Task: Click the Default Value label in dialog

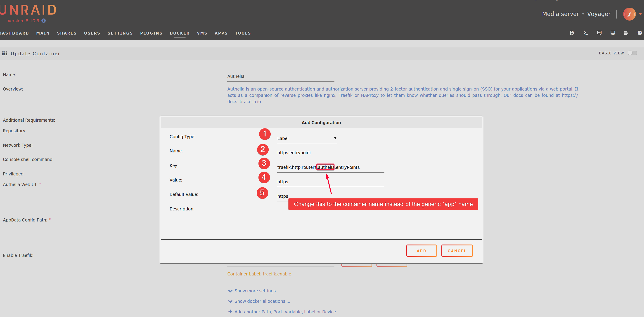Action: tap(184, 194)
